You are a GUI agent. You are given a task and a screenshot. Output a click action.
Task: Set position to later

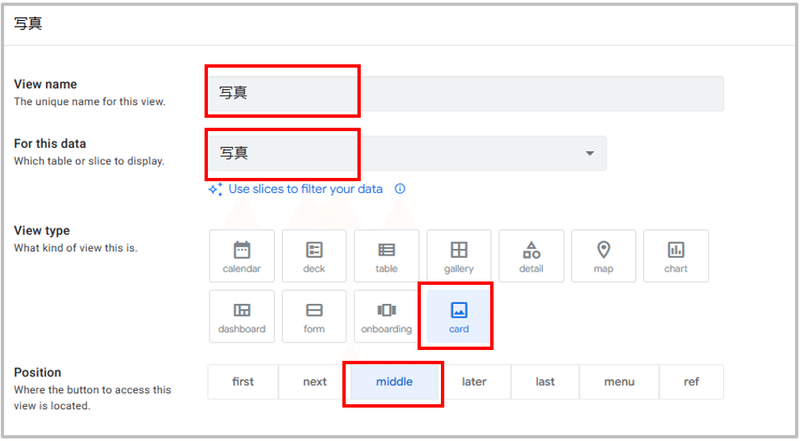[x=474, y=382]
